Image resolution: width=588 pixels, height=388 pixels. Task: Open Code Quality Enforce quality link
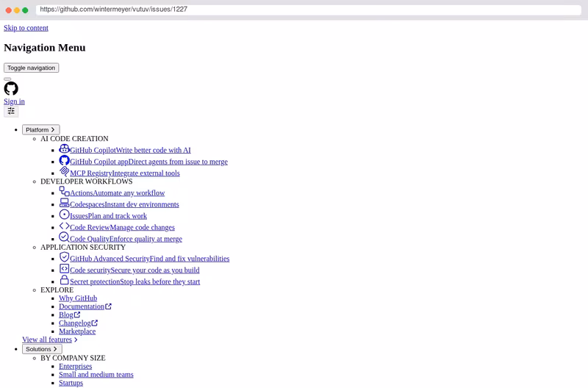(x=126, y=239)
